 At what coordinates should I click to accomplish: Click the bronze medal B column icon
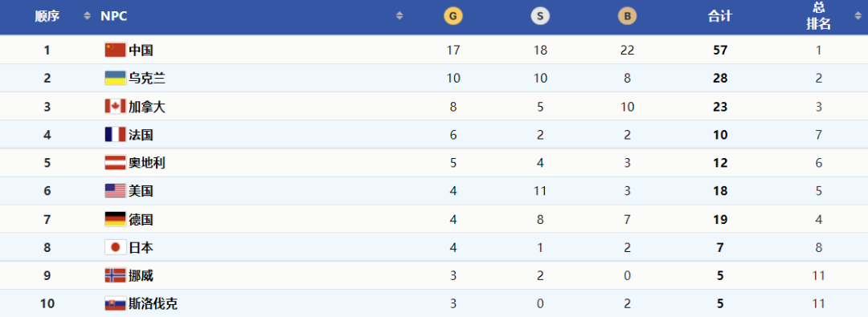tap(627, 17)
